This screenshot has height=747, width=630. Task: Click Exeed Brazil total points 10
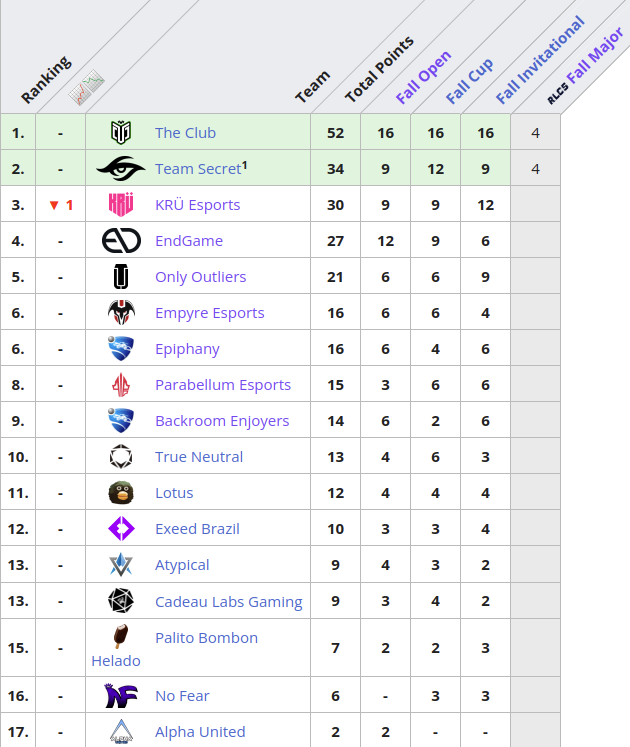pyautogui.click(x=335, y=529)
